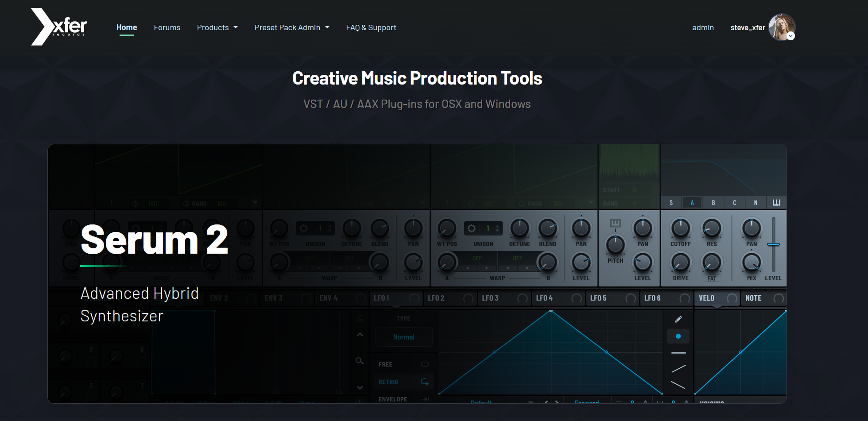Click the Xfer Records logo
Screen dimensions: 868x421
[59, 27]
